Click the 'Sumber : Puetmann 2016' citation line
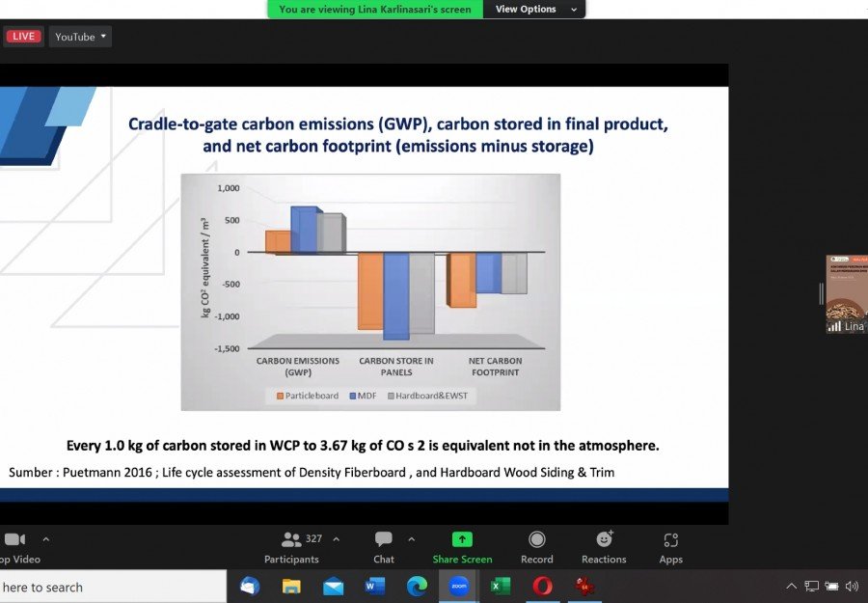This screenshot has width=868, height=603. [312, 473]
